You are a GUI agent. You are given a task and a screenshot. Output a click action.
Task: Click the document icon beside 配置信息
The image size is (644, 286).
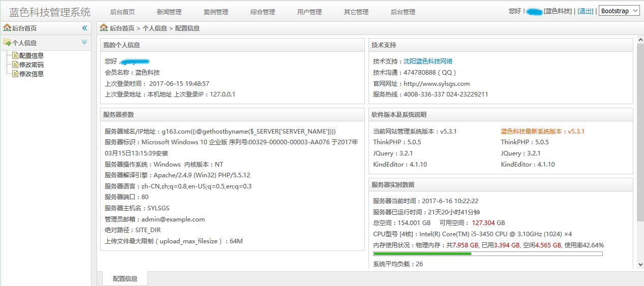pos(15,55)
